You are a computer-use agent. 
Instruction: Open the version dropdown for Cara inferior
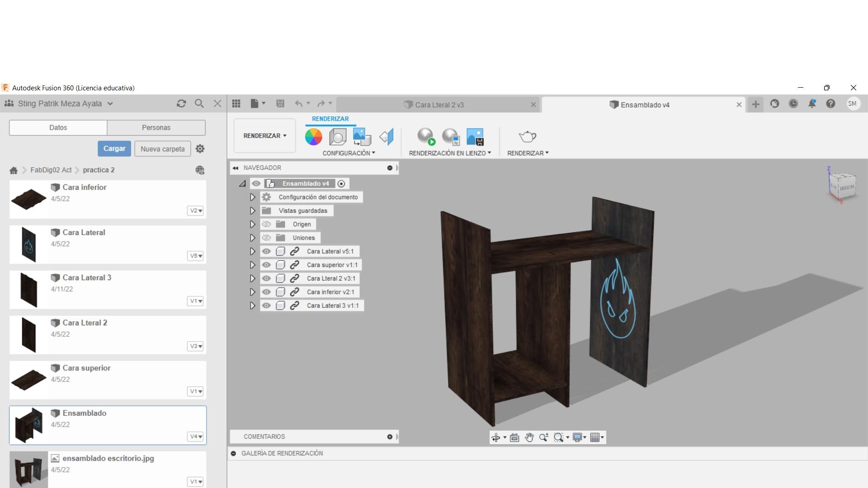[195, 211]
